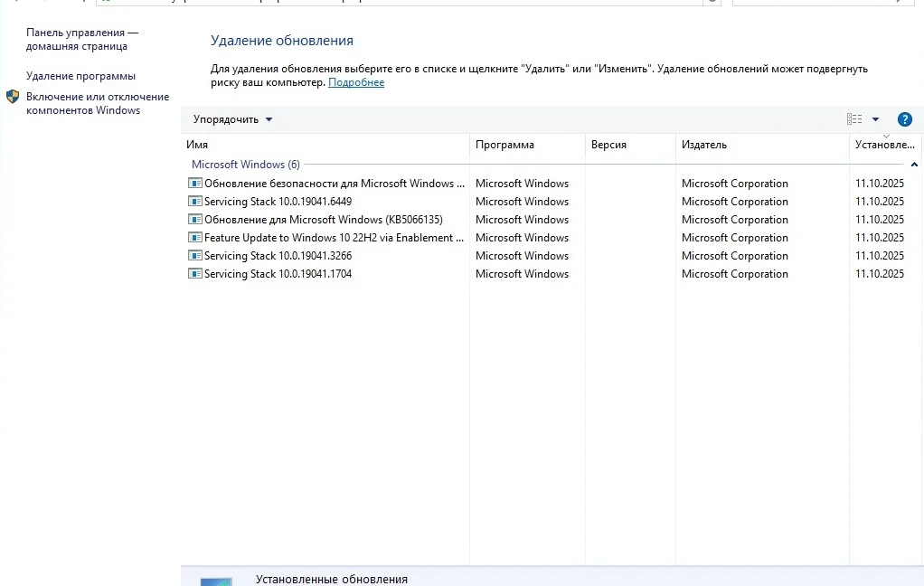Click icon of the KB5066135 update

pos(194,220)
